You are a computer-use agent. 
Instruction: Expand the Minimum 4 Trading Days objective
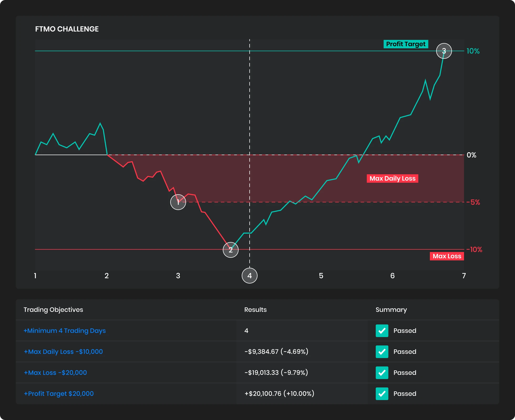pos(65,331)
